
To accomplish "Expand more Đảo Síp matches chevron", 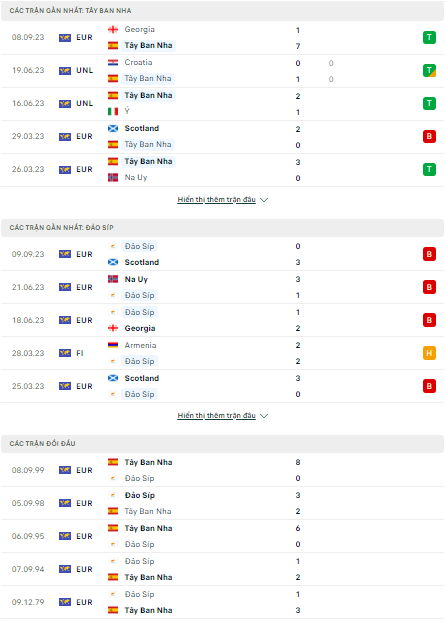I will 264,416.
